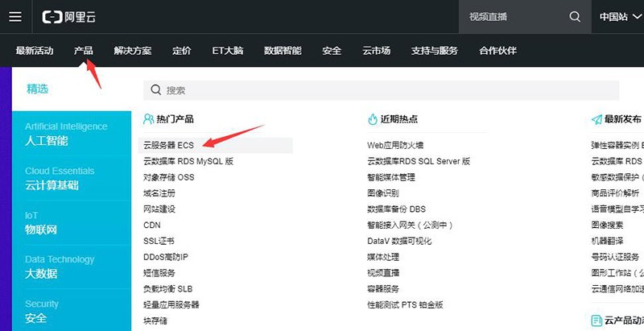Image resolution: width=644 pixels, height=331 pixels.
Task: Open 商品评价解析 link
Action: 615,193
